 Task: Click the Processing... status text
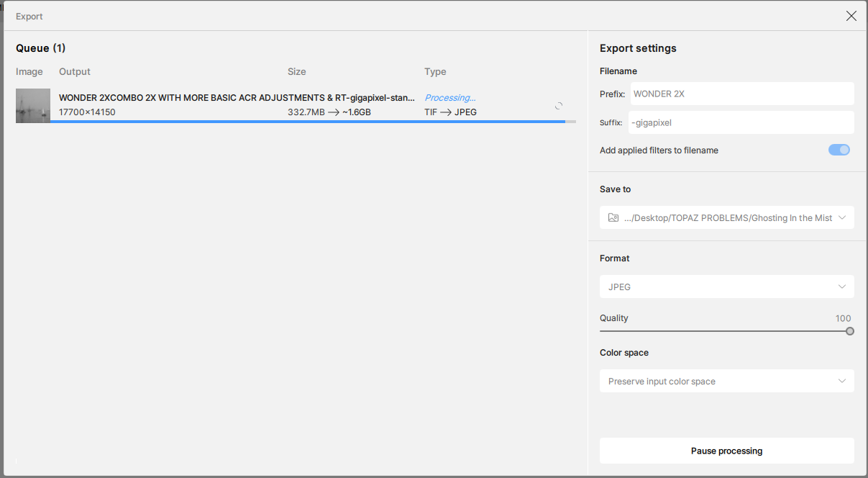coord(449,97)
